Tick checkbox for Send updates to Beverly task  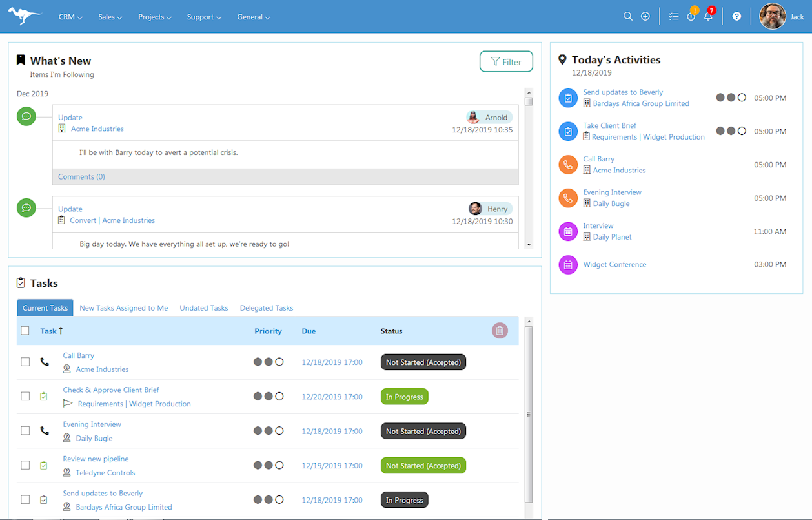[x=25, y=499]
